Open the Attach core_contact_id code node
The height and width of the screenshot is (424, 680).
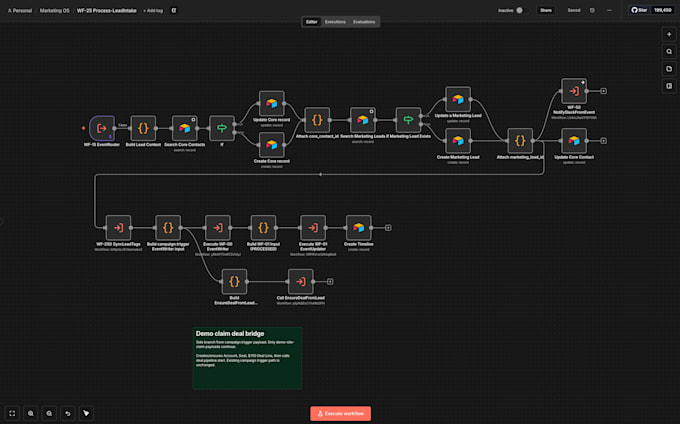[317, 120]
